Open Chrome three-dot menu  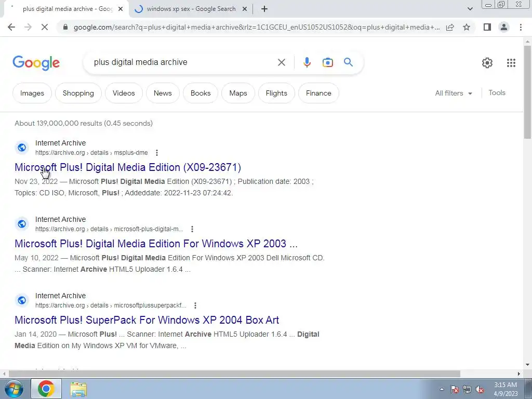click(x=521, y=27)
